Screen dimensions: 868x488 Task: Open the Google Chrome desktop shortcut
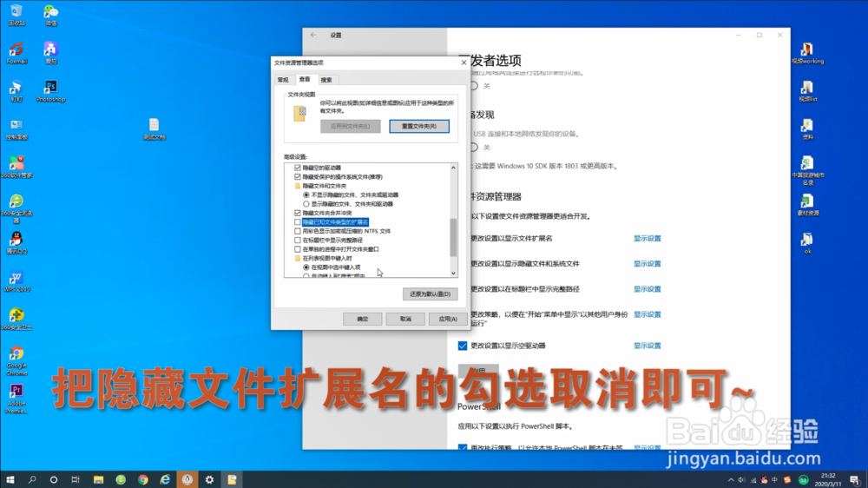click(16, 360)
